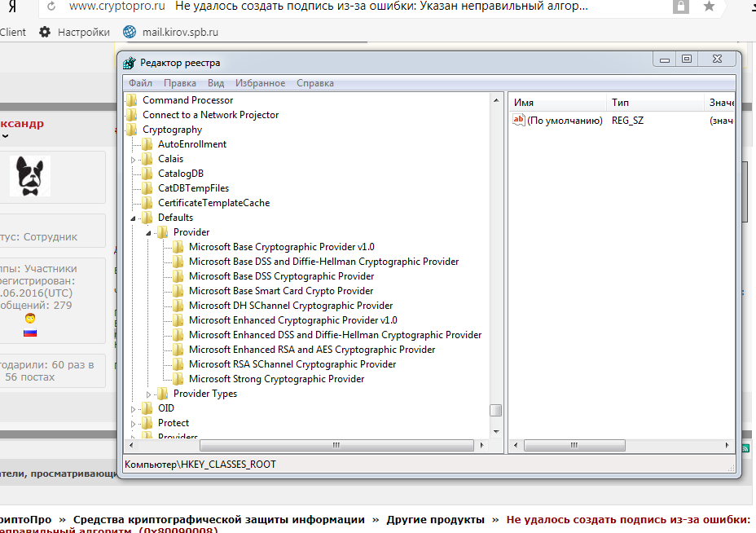Viewport: 756px width, 533px height.
Task: Select Microsoft Enhanced DSS and Diffie-Hellman Cryptographic Provider
Action: pos(335,335)
